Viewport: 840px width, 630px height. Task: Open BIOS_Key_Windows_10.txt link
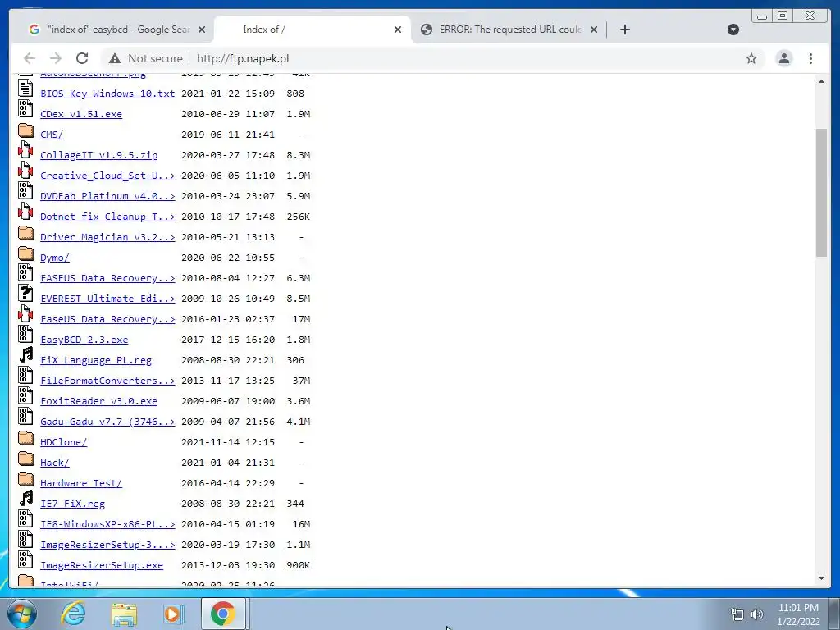(107, 94)
